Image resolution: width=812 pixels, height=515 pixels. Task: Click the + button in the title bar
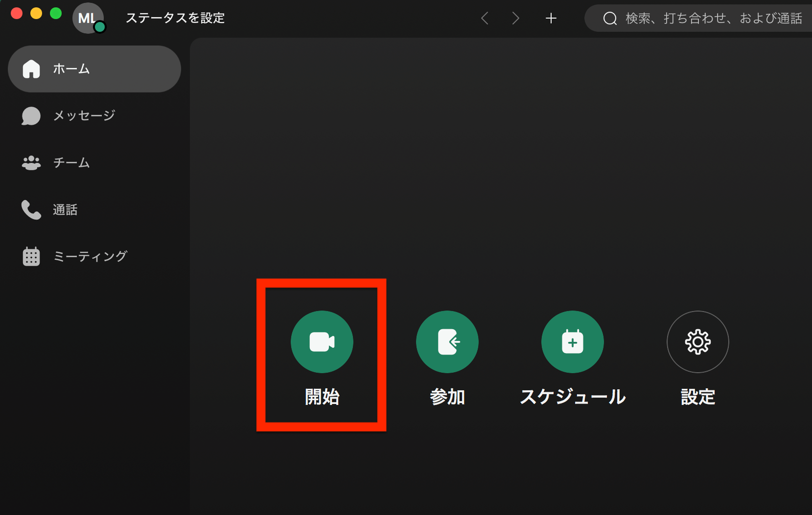pos(551,18)
